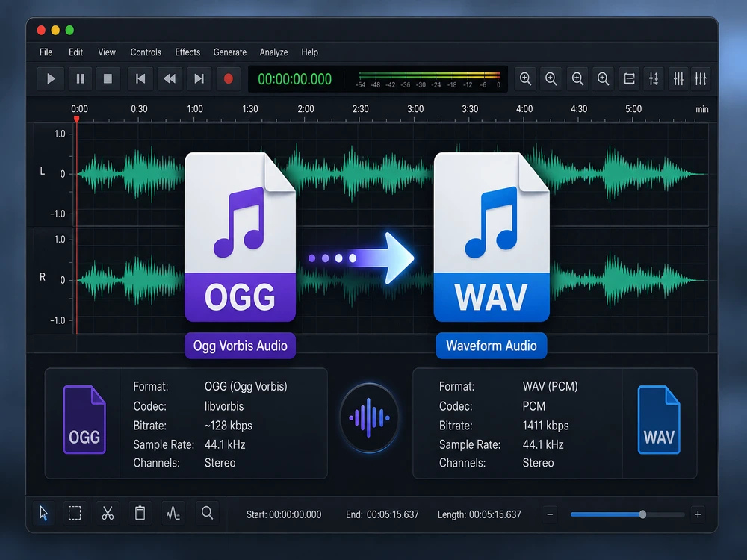Open the Analyze menu
This screenshot has width=747, height=560.
(273, 52)
